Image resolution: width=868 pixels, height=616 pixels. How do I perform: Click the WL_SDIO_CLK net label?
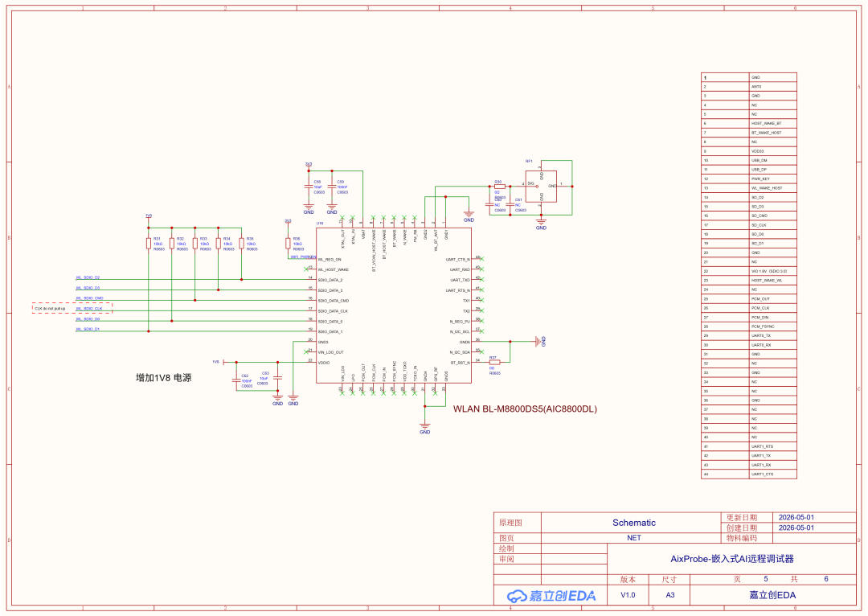tap(88, 309)
